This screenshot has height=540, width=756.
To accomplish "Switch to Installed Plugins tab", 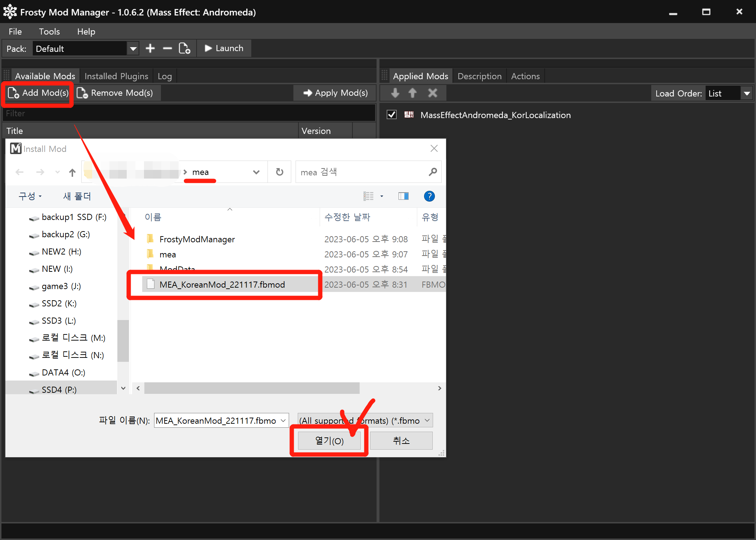I will pos(116,76).
